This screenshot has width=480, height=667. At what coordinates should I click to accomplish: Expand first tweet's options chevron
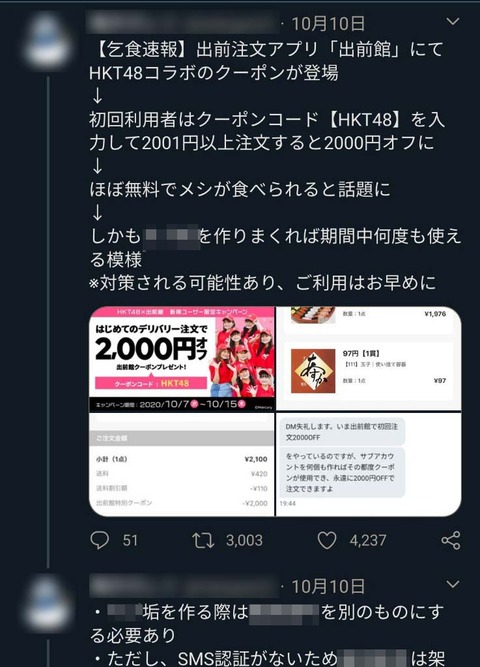453,21
